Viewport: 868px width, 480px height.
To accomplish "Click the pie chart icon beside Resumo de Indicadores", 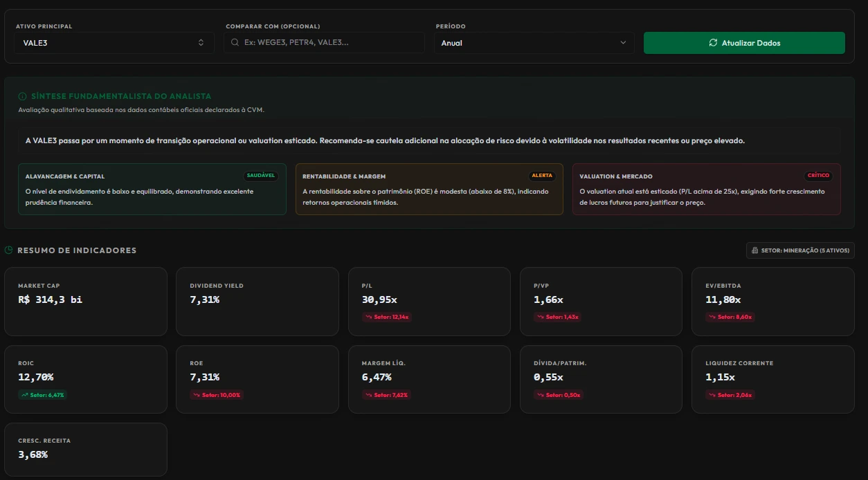I will click(x=8, y=250).
